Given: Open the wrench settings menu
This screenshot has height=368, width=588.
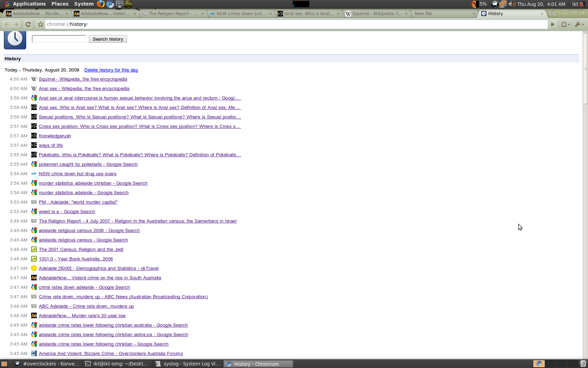Looking at the screenshot, I should (x=579, y=24).
